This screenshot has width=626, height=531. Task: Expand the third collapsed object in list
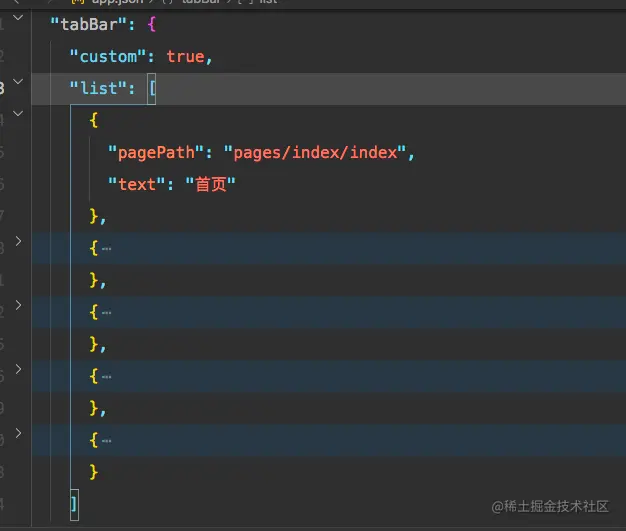click(18, 369)
